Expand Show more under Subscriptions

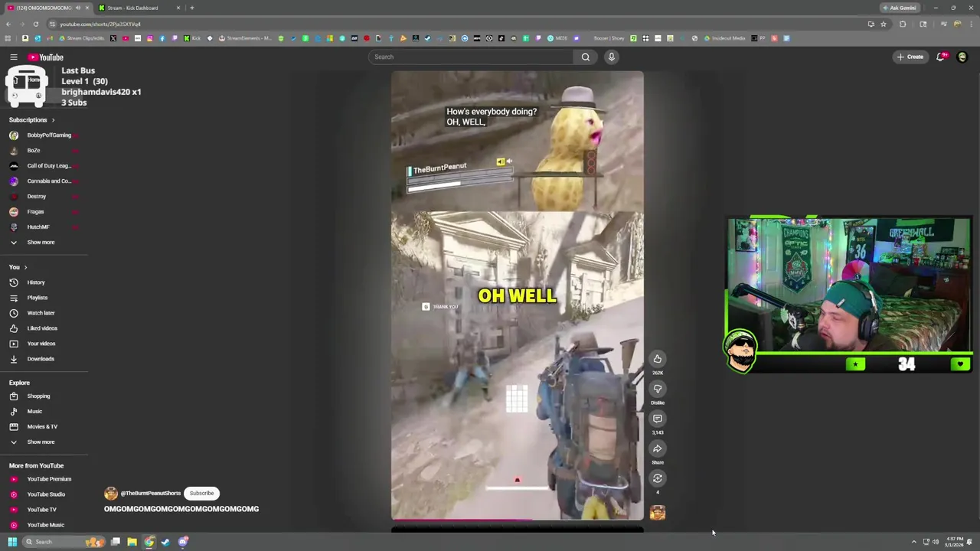click(x=41, y=243)
